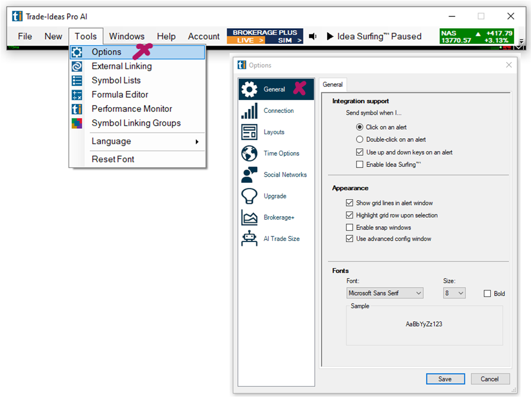The image size is (532, 399).
Task: Select the General tab in Options
Action: tap(332, 85)
